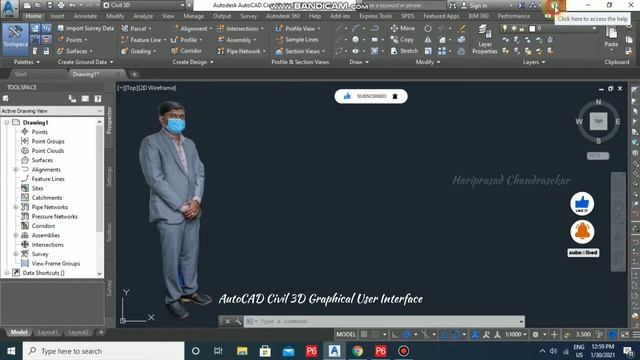Open the Profile dropdown in Create Design

187,40
